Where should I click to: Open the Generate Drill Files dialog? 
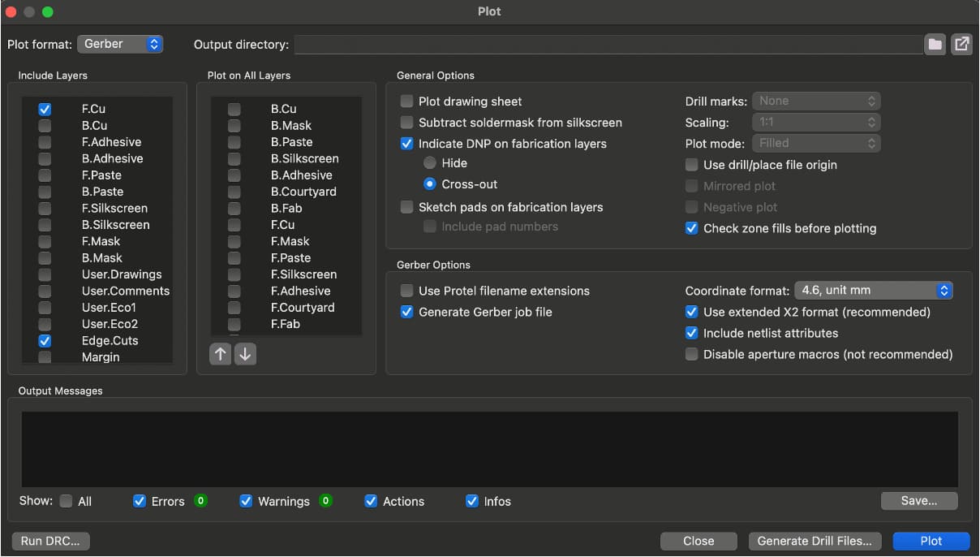(815, 541)
